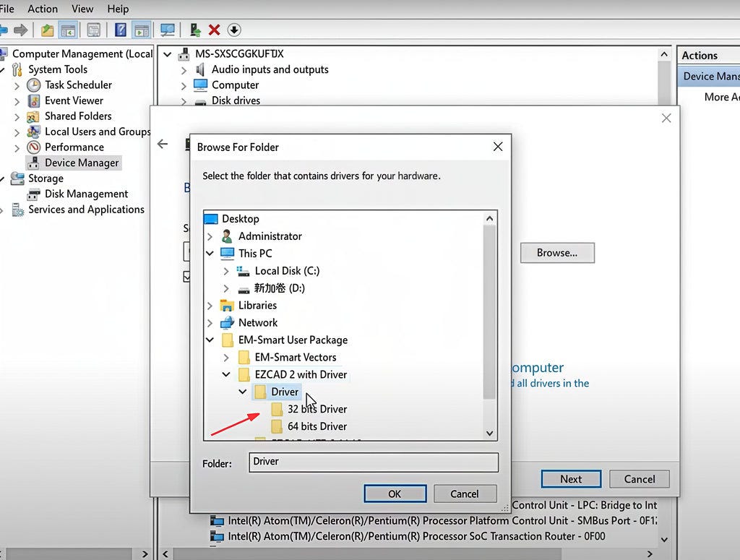Open the Action menu
Image resolution: width=740 pixels, height=560 pixels.
(x=43, y=9)
